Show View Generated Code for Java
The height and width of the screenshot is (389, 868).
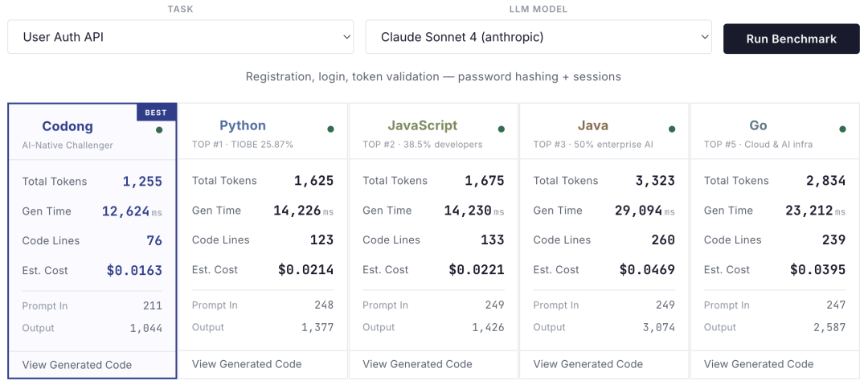[x=588, y=364]
